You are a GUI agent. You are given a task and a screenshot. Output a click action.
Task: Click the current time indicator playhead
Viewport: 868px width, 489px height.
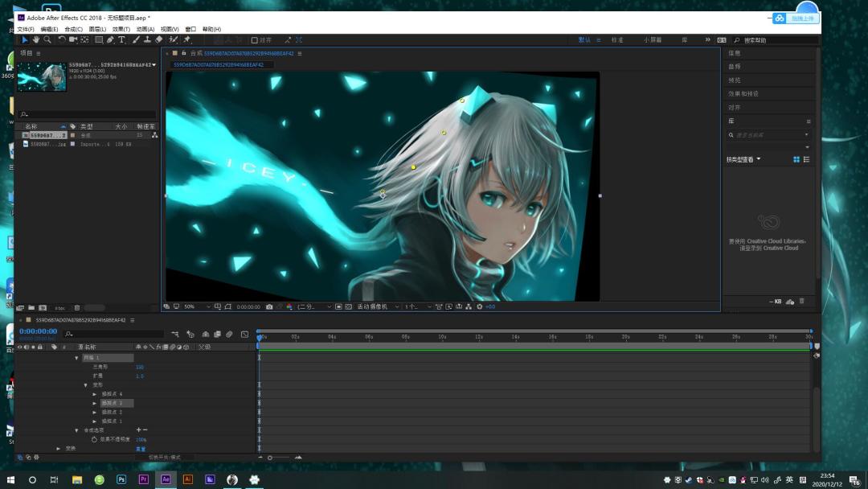259,337
